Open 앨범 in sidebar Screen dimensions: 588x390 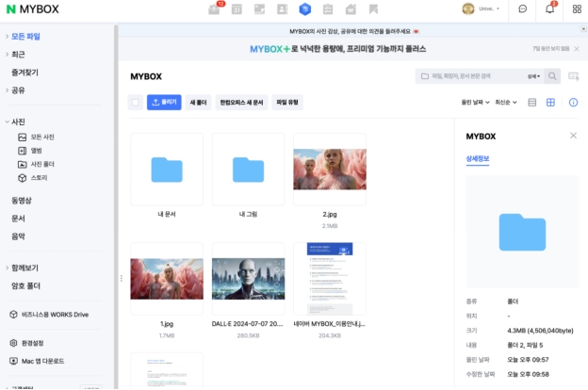30,151
